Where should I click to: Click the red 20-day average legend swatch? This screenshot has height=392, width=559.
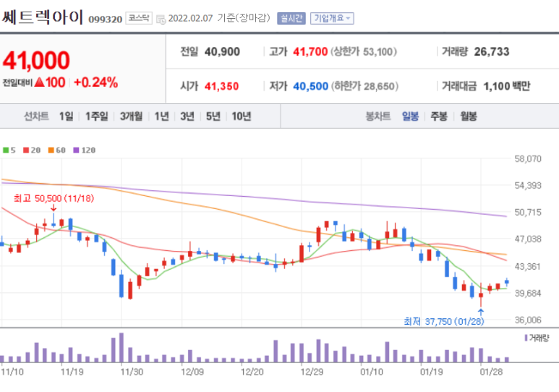tap(26, 150)
